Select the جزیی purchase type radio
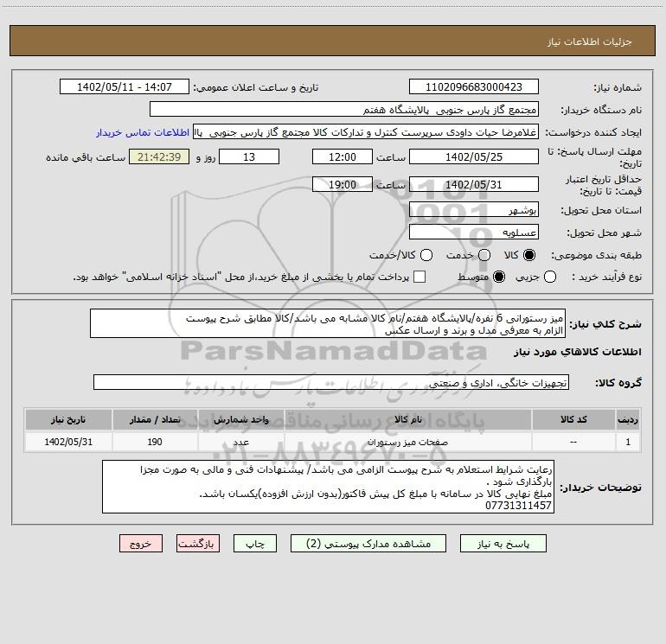 coord(550,277)
